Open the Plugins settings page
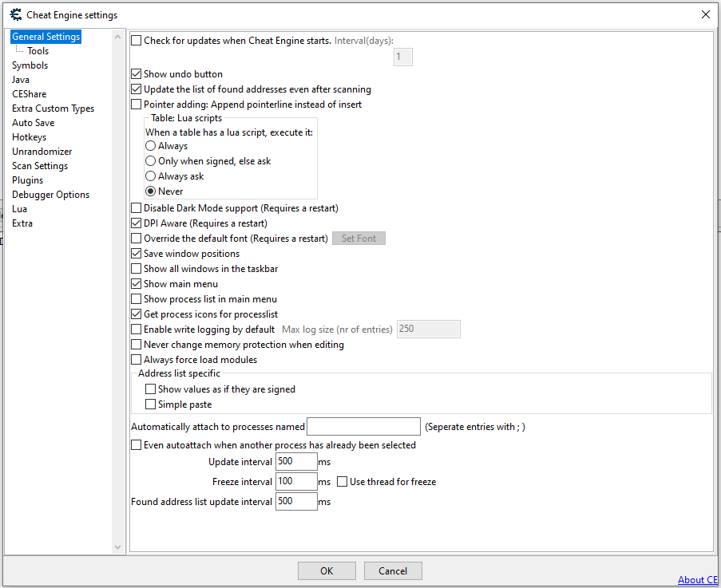 click(x=28, y=180)
